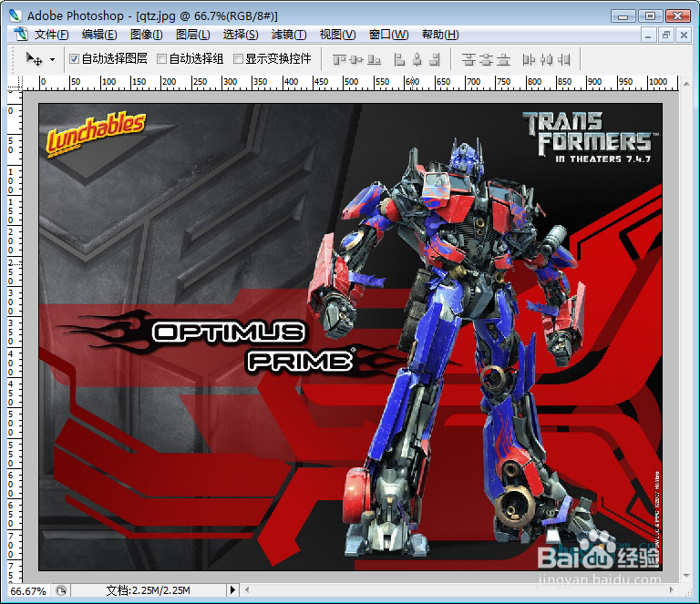
Task: Click Align top edges icon
Action: click(339, 59)
